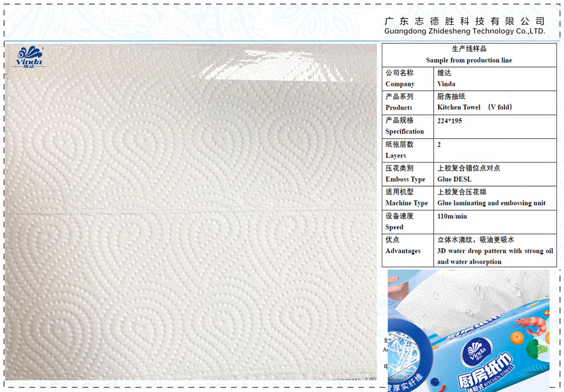
Task: Select the "产品规格" label
Action: pyautogui.click(x=399, y=120)
